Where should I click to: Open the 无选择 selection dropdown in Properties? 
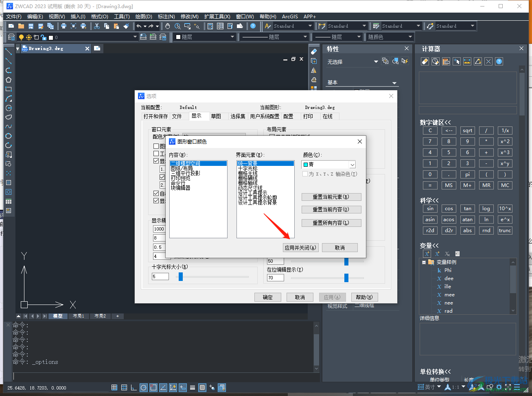[352, 62]
